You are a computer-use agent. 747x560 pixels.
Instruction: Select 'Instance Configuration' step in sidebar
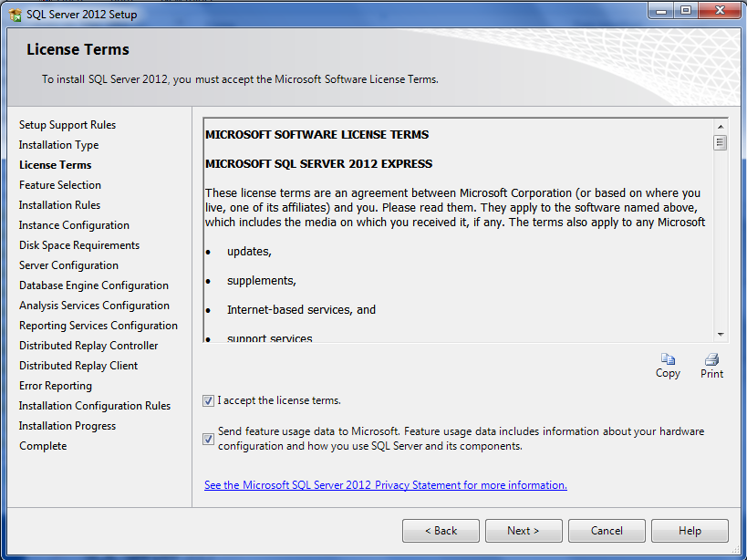click(x=74, y=225)
